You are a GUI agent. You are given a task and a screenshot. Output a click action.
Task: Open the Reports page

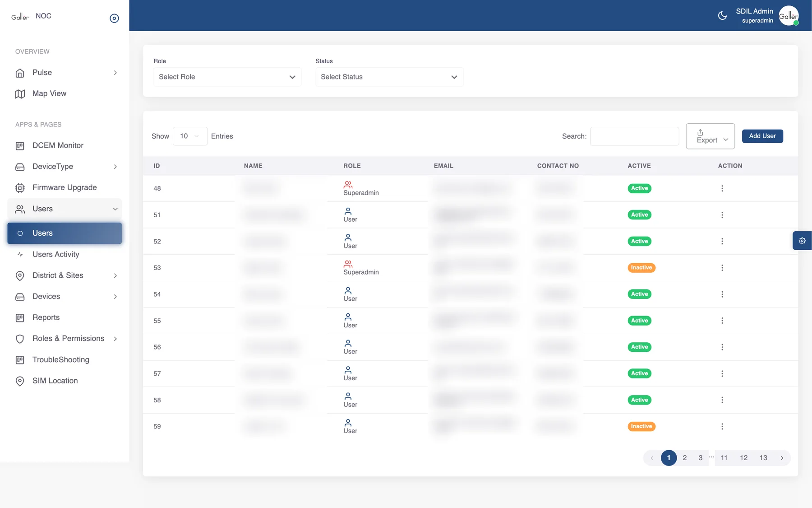coord(65,317)
